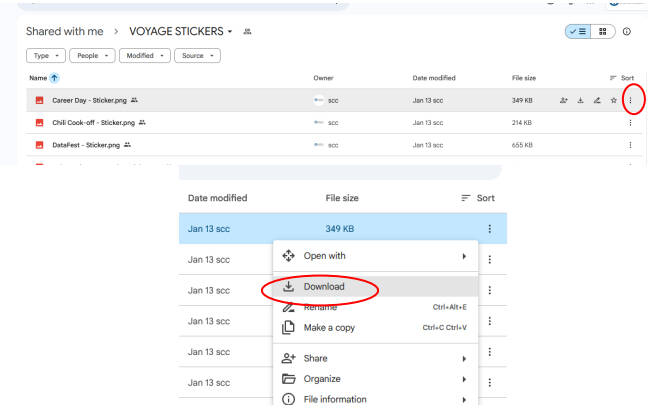The width and height of the screenshot is (652, 408).
Task: Click the download icon on Career Day row
Action: click(x=580, y=100)
